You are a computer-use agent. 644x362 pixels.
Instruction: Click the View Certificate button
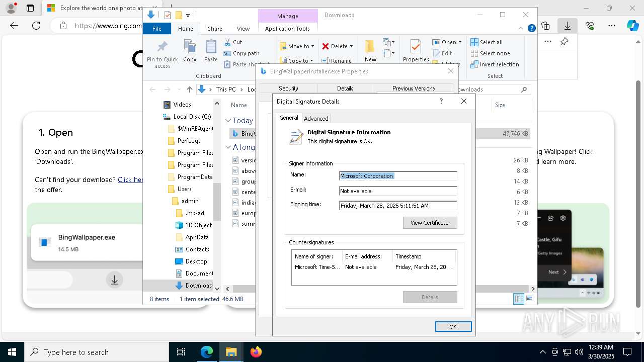430,223
